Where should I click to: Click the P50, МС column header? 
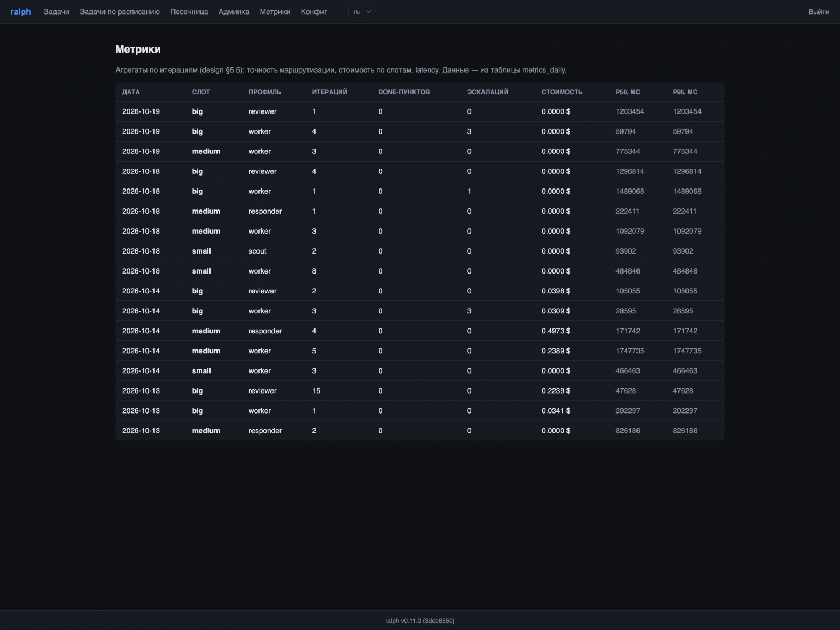point(628,92)
